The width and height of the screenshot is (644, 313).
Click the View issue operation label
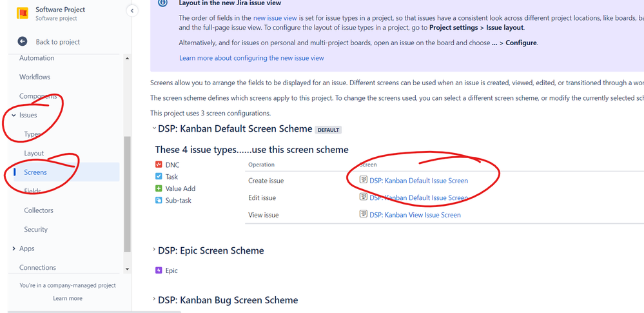pyautogui.click(x=263, y=215)
